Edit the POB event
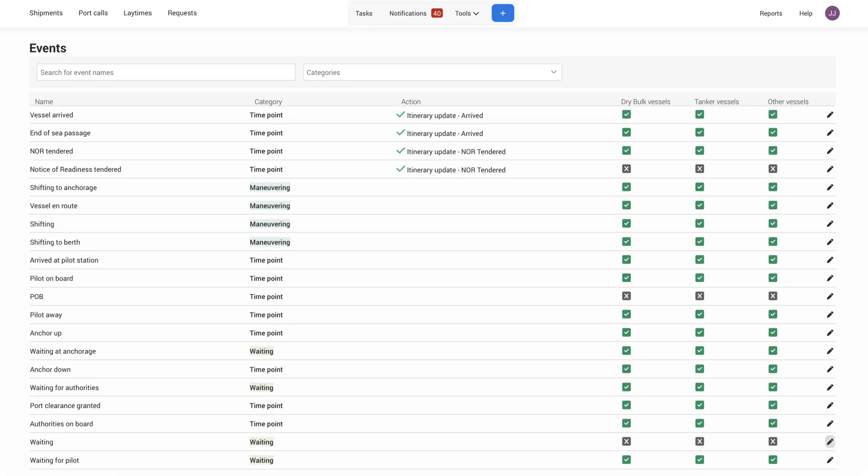The height and width of the screenshot is (476, 868). pos(830,297)
